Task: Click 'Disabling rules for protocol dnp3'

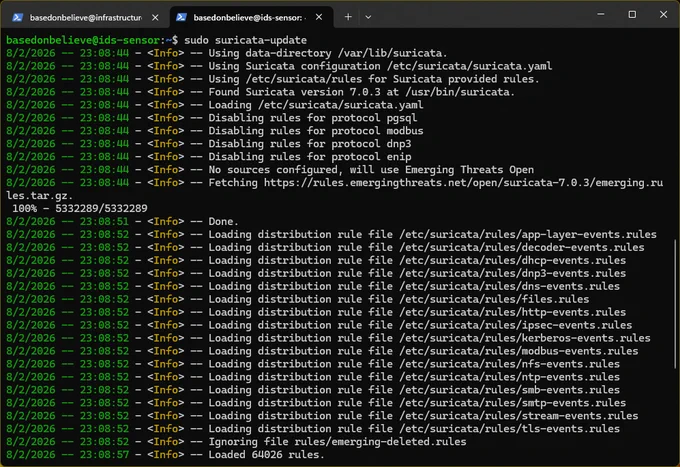Action: point(310,144)
